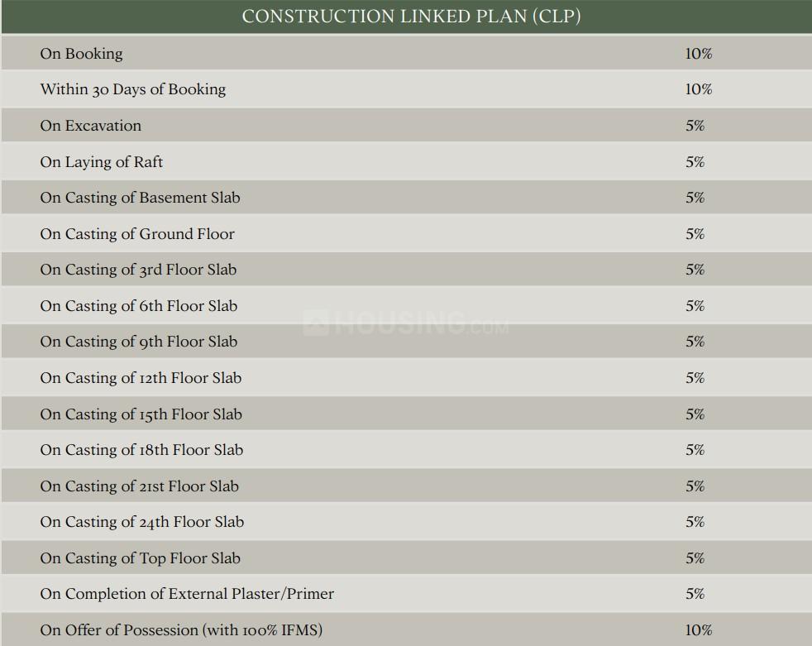
Task: Select the 3rd Floor Slab row
Action: (x=138, y=270)
